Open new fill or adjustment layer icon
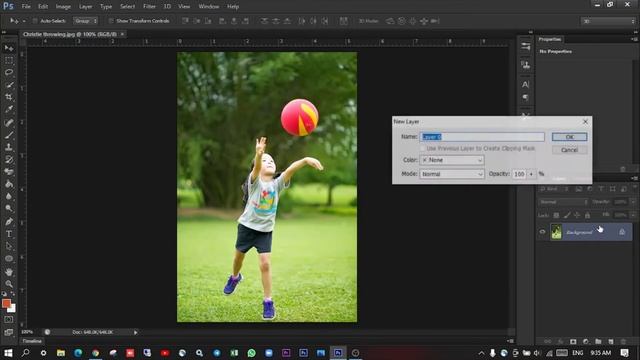Viewport: 640px width, 360px height. click(586, 341)
